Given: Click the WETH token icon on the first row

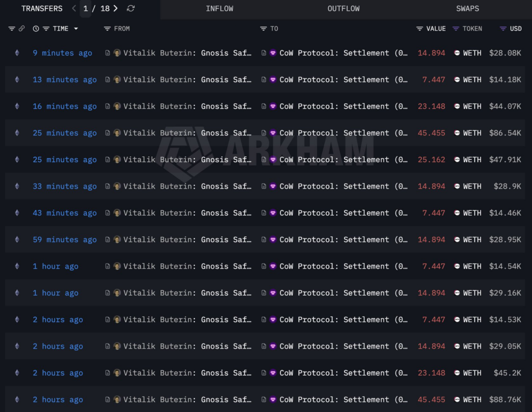Looking at the screenshot, I should click(x=457, y=52).
